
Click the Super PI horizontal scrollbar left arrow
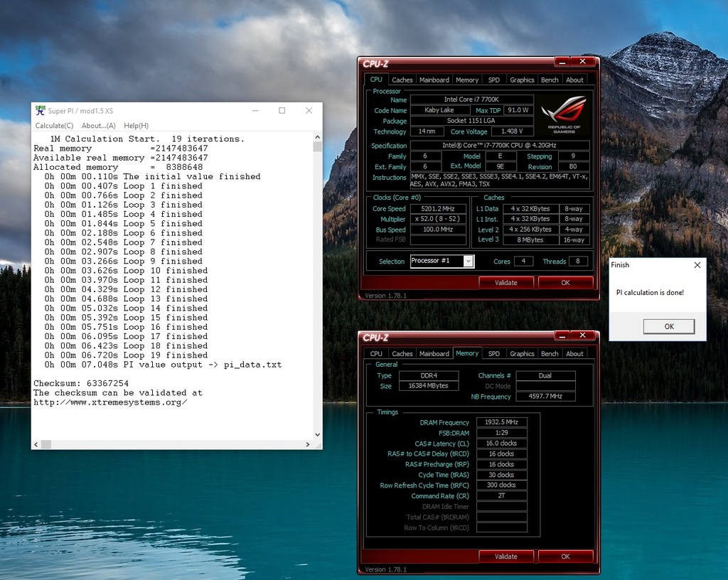pyautogui.click(x=36, y=444)
